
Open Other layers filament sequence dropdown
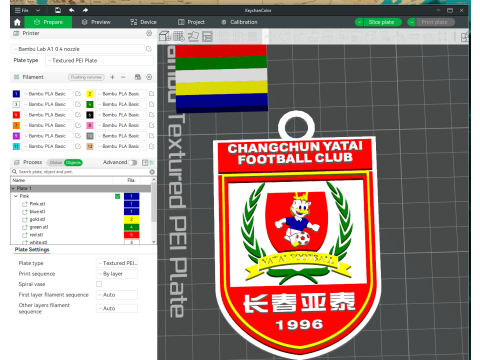coord(117,309)
